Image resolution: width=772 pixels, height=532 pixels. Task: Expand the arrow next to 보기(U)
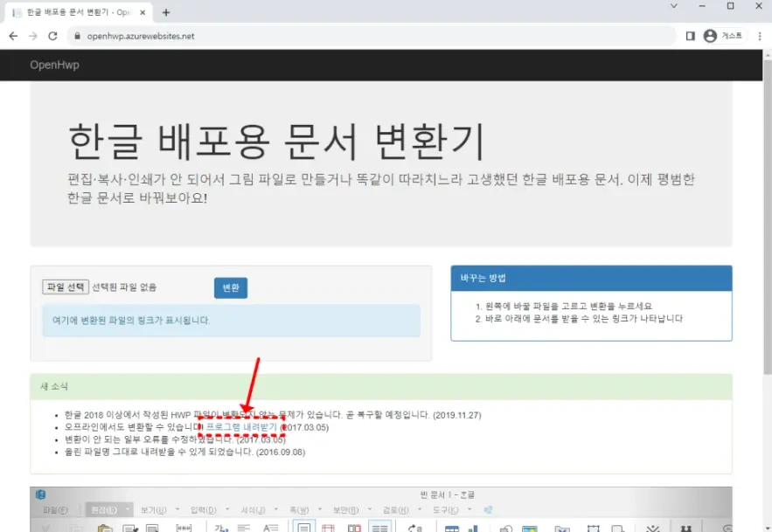click(177, 509)
